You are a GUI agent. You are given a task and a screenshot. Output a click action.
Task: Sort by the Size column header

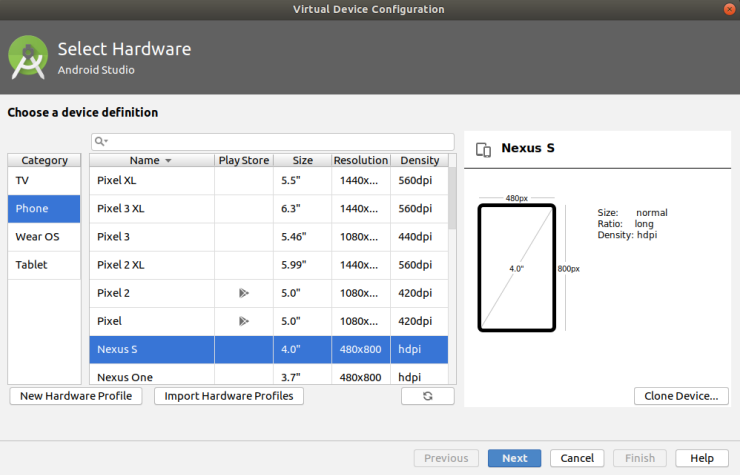point(303,161)
